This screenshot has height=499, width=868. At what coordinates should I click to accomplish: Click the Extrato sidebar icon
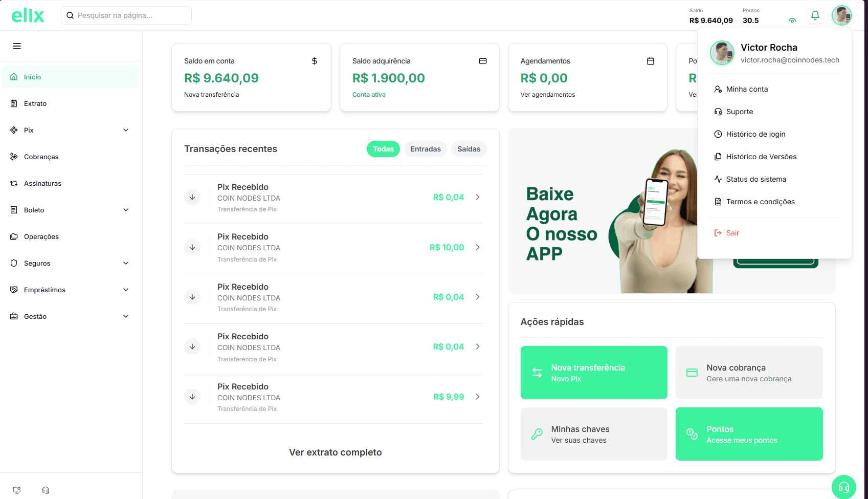(x=14, y=103)
